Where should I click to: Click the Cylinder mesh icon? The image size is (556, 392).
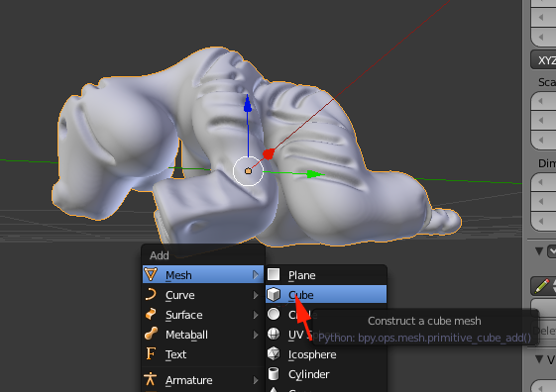tap(274, 373)
